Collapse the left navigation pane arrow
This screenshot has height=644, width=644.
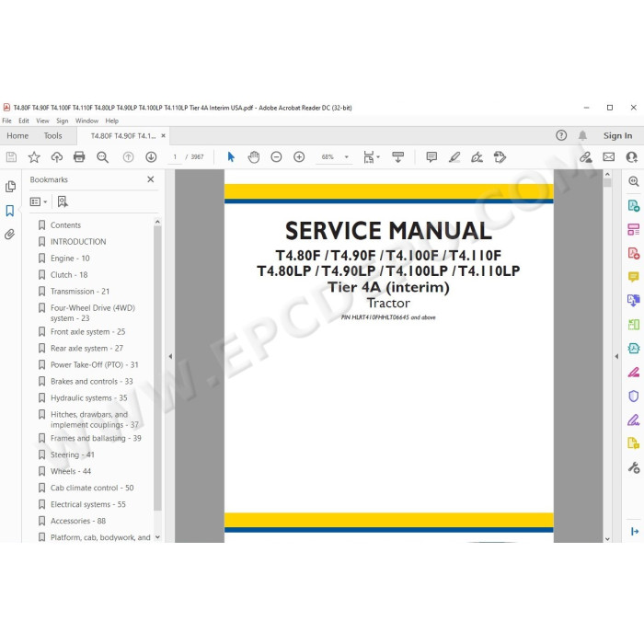[x=170, y=357]
